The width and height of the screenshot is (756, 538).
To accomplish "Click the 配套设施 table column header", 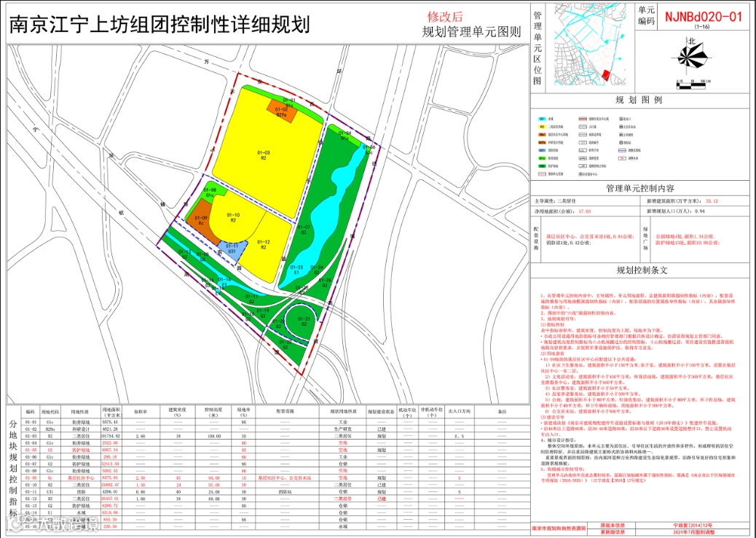I will pyautogui.click(x=286, y=412).
